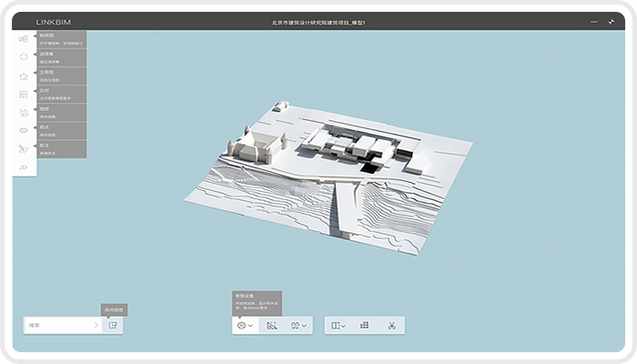
Task: Toggle the viewpoint eye icon
Action: pos(24,130)
